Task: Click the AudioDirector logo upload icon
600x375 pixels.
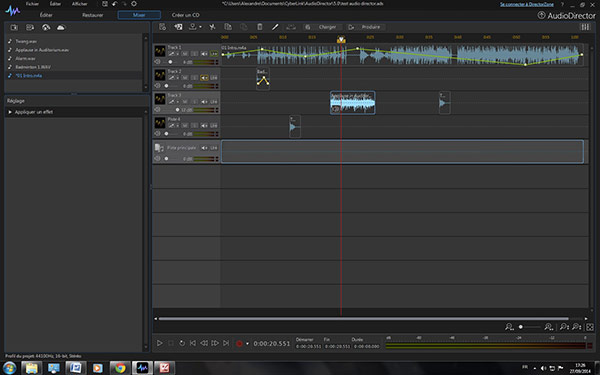Action: (x=541, y=15)
